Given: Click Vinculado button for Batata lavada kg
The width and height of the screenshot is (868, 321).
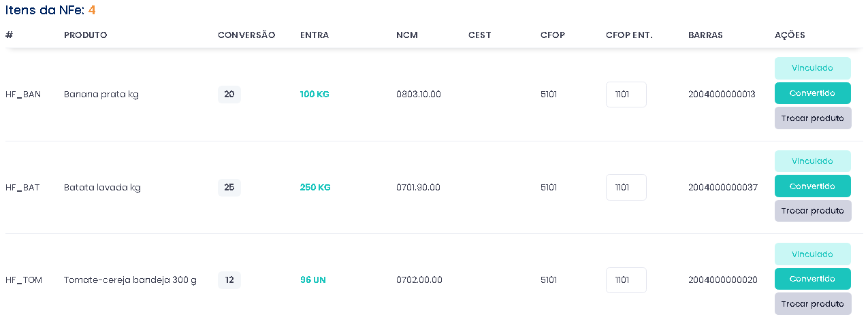Looking at the screenshot, I should pos(812,161).
